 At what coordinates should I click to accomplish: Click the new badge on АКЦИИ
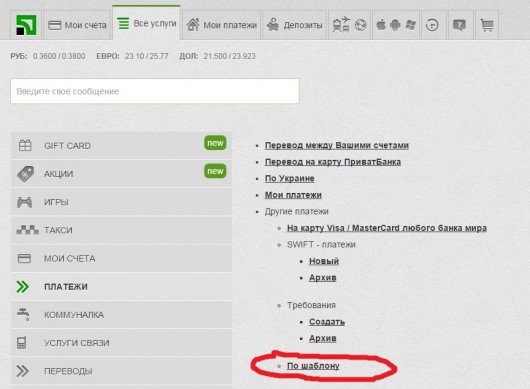[215, 171]
